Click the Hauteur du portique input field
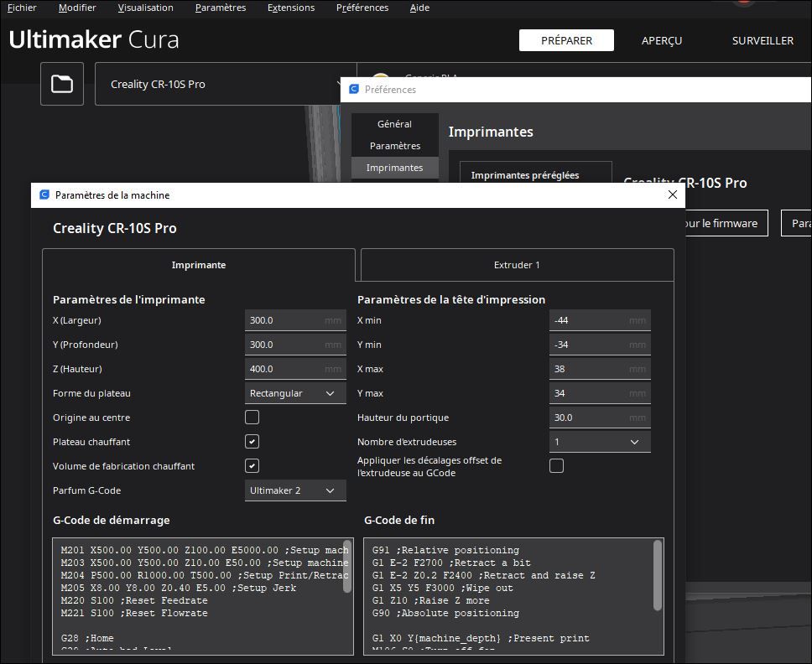Screen dimensions: 812x664 tap(600, 418)
